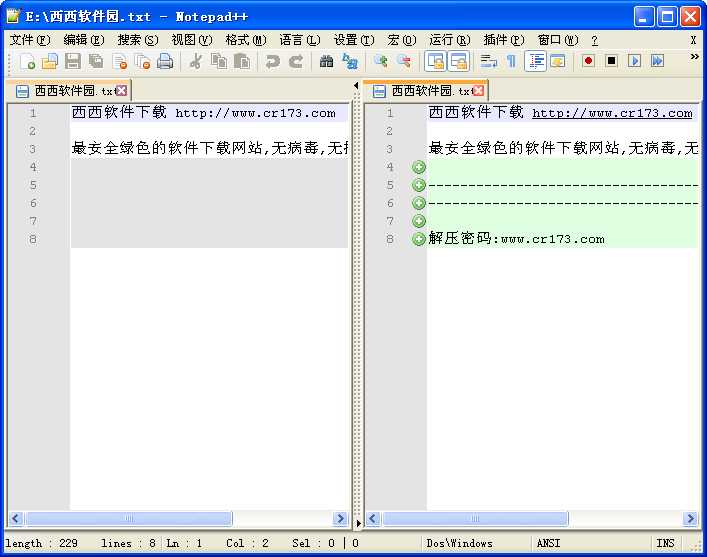Open Find with the binoculars icon
The height and width of the screenshot is (557, 707).
tap(326, 61)
